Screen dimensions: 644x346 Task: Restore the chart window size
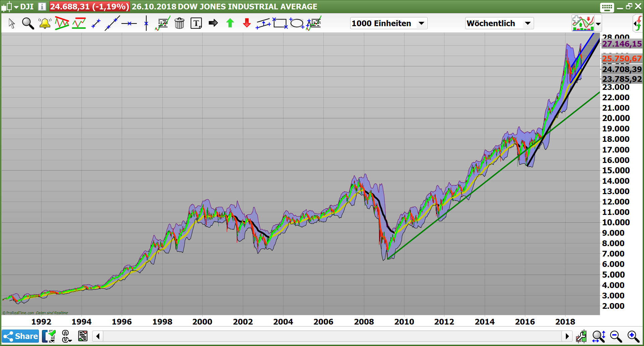point(629,6)
